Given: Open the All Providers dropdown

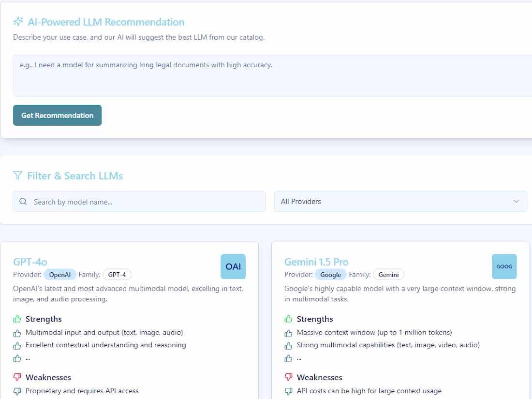Looking at the screenshot, I should (400, 201).
